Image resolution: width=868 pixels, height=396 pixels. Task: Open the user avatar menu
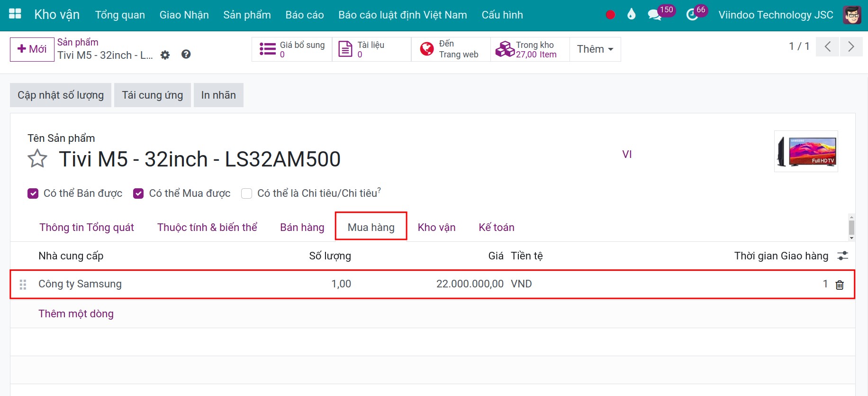852,15
